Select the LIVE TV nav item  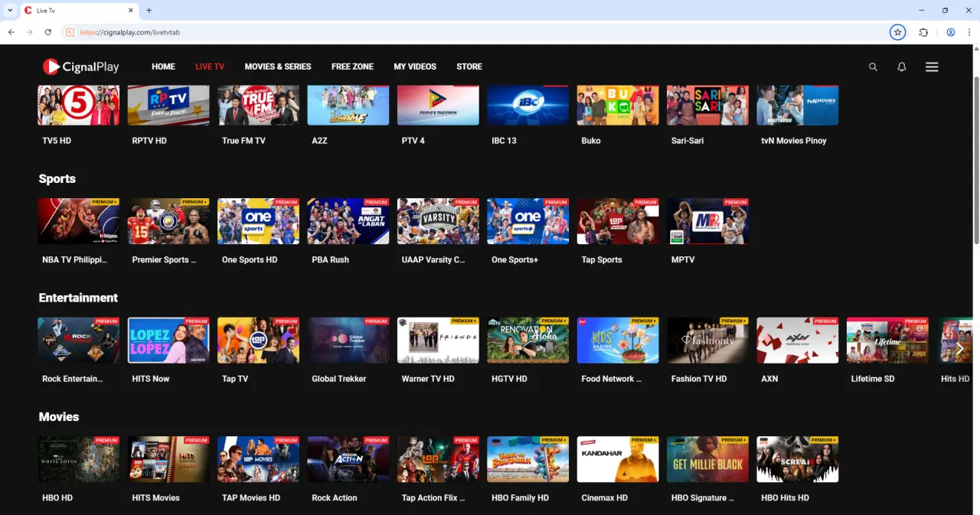tap(210, 67)
